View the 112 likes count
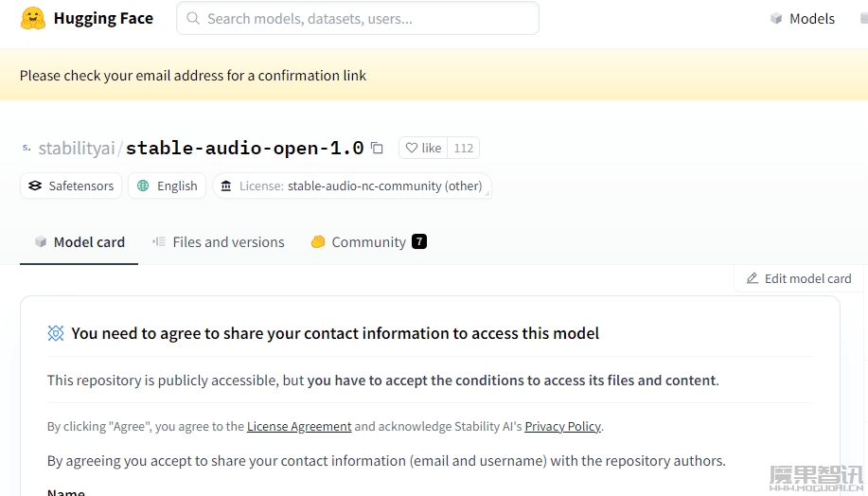 (x=463, y=148)
